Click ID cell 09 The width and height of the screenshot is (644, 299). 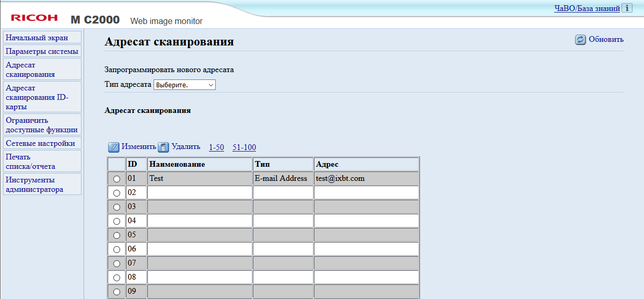(136, 291)
